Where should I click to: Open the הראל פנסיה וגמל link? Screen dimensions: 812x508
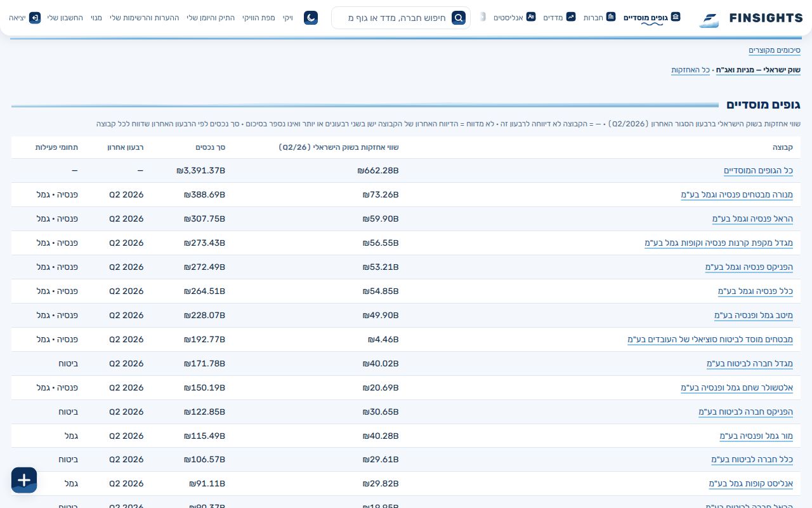(753, 219)
